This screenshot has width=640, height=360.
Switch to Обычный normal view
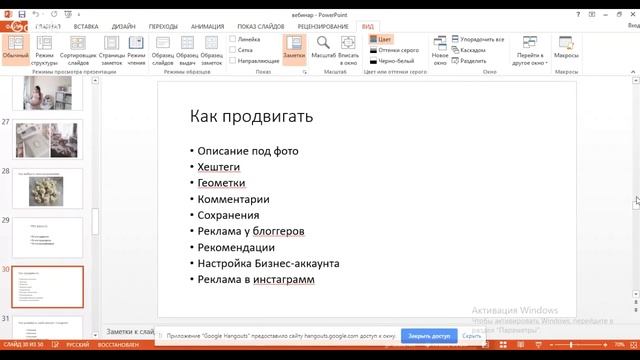15,50
